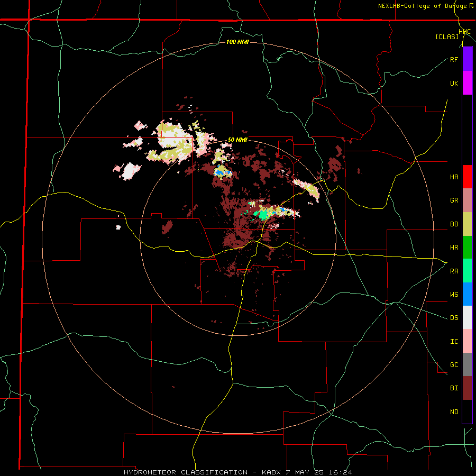Click the GC legend label
476x476 pixels.
coord(454,365)
